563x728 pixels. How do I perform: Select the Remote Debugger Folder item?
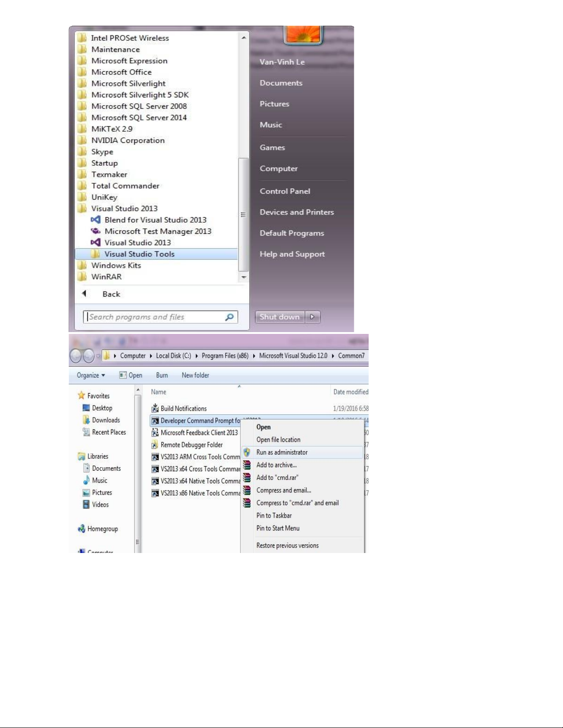pyautogui.click(x=187, y=445)
